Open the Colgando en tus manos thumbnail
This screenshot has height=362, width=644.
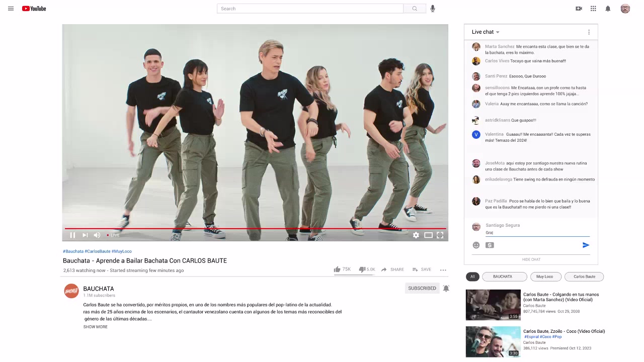493,305
